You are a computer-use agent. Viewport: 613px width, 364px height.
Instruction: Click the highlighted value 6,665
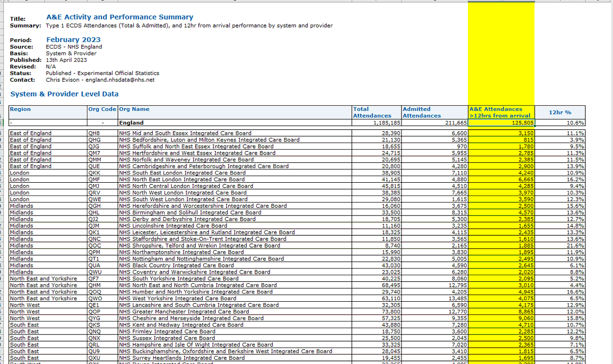click(x=501, y=179)
